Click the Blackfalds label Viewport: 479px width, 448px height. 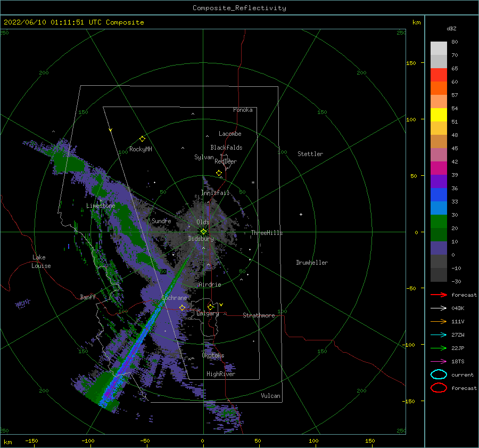[x=226, y=148]
